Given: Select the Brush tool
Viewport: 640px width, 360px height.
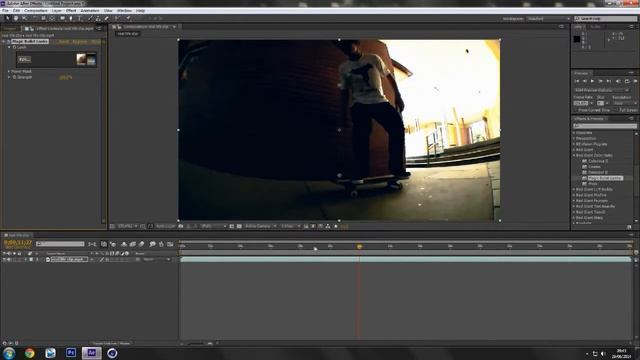Looking at the screenshot, I should 90,18.
